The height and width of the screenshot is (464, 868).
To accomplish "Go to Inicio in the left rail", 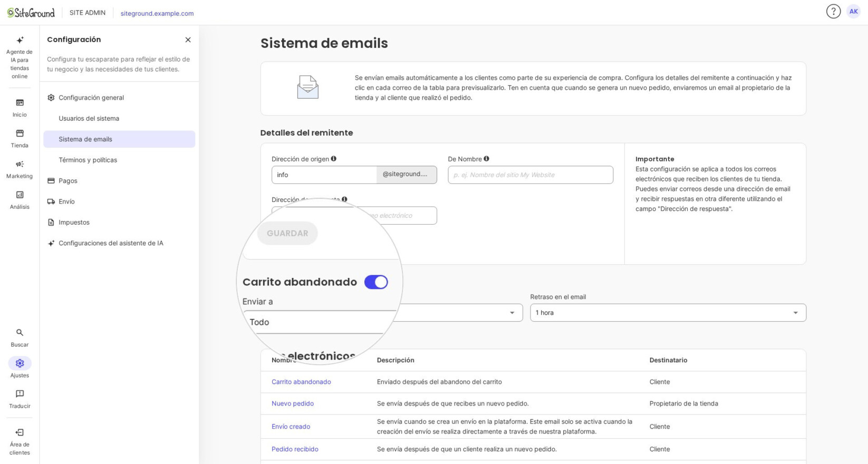I will point(20,108).
